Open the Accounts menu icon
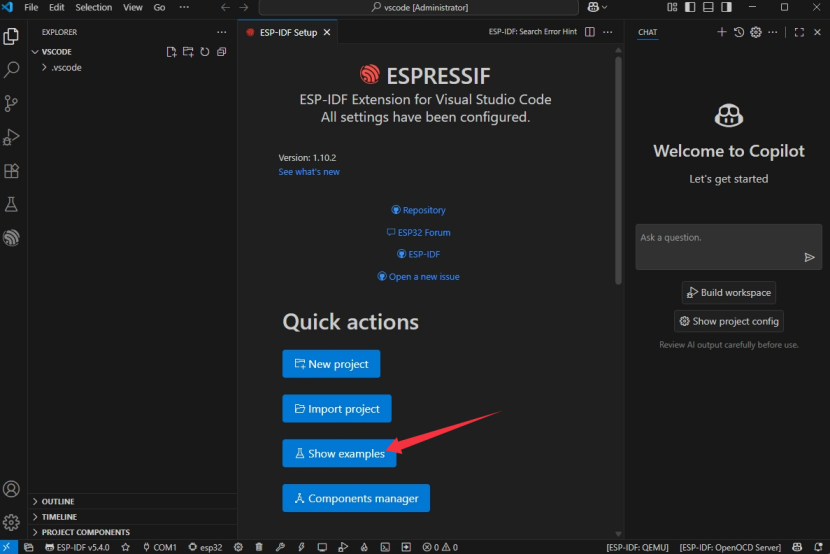Viewport: 830px width, 554px height. 11,489
